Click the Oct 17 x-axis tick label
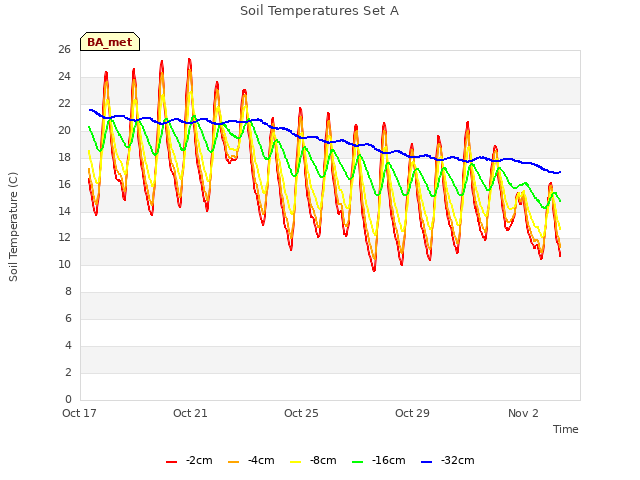The height and width of the screenshot is (480, 640). [79, 413]
